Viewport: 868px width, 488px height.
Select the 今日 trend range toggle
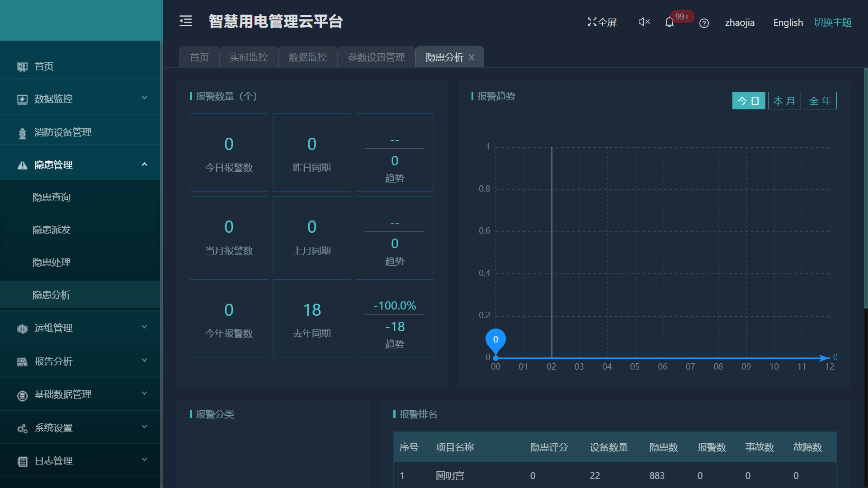pyautogui.click(x=748, y=101)
